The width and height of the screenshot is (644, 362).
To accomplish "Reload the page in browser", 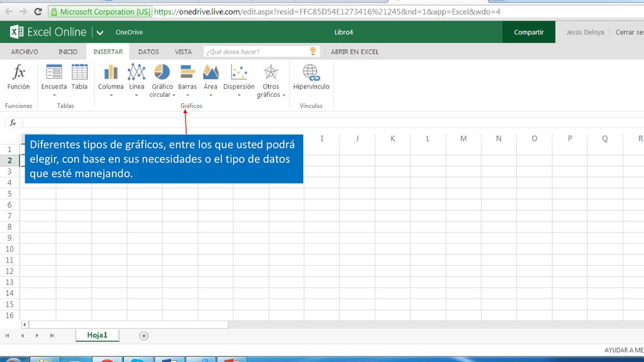I will [x=38, y=11].
